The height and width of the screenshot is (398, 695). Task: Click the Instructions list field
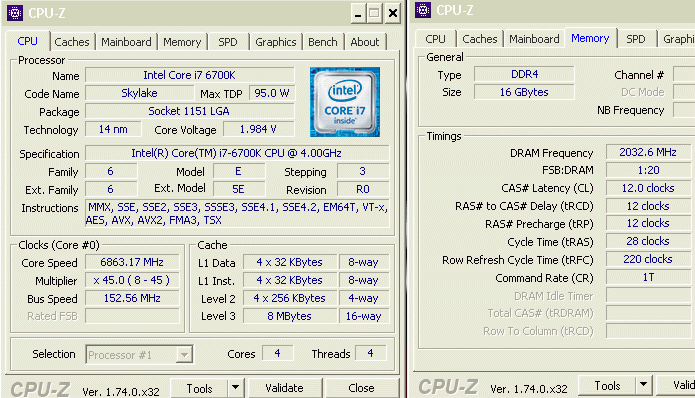[237, 214]
